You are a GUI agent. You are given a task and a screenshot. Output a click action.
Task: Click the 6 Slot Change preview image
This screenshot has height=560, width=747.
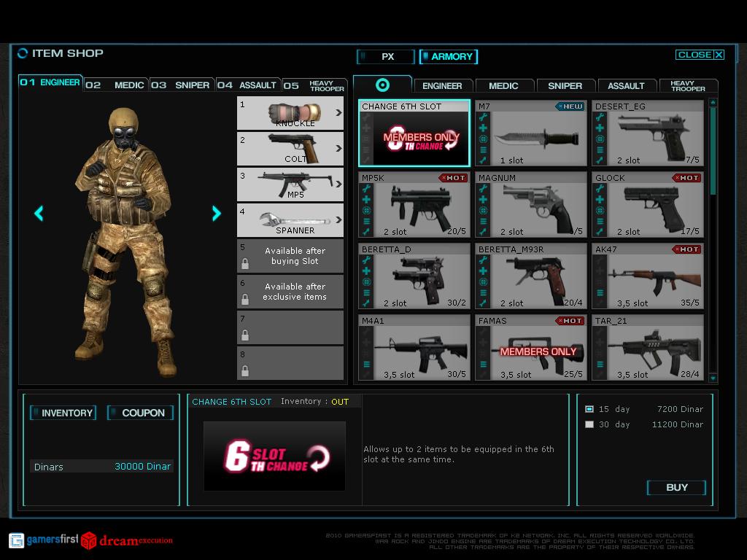tap(274, 456)
